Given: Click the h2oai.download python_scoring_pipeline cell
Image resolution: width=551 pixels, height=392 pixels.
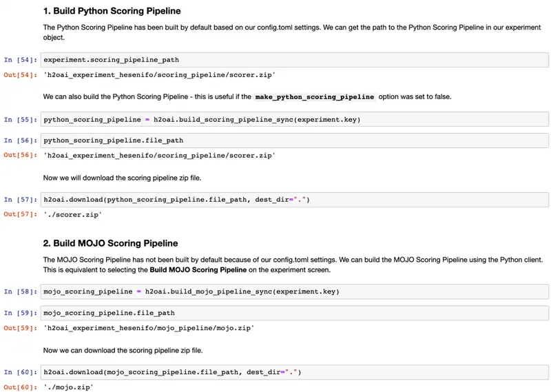Looking at the screenshot, I should (295, 200).
